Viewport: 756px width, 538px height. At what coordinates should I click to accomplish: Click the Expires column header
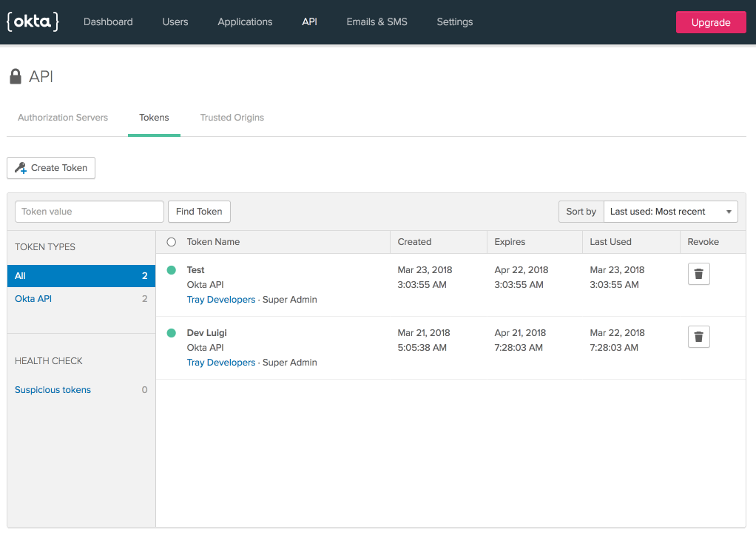510,242
